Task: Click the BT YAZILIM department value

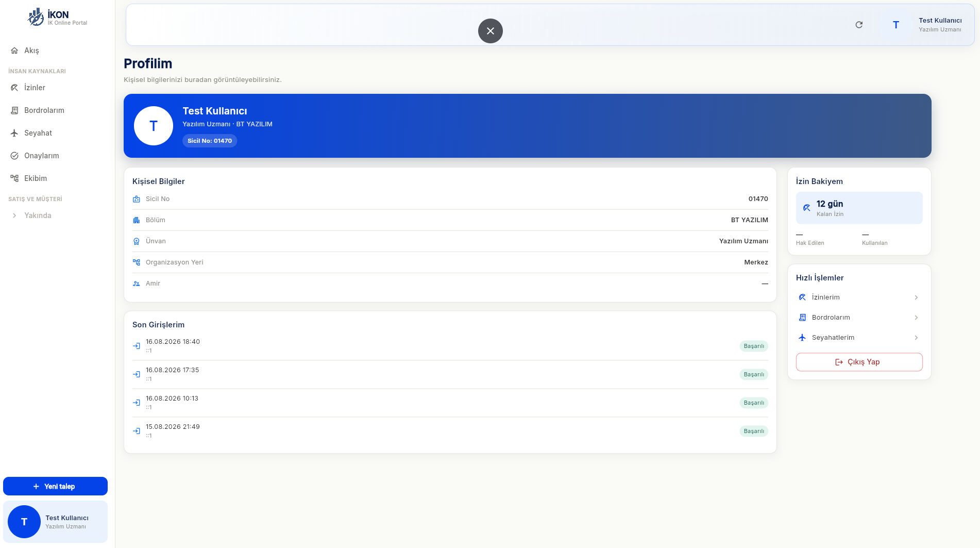Action: point(750,220)
